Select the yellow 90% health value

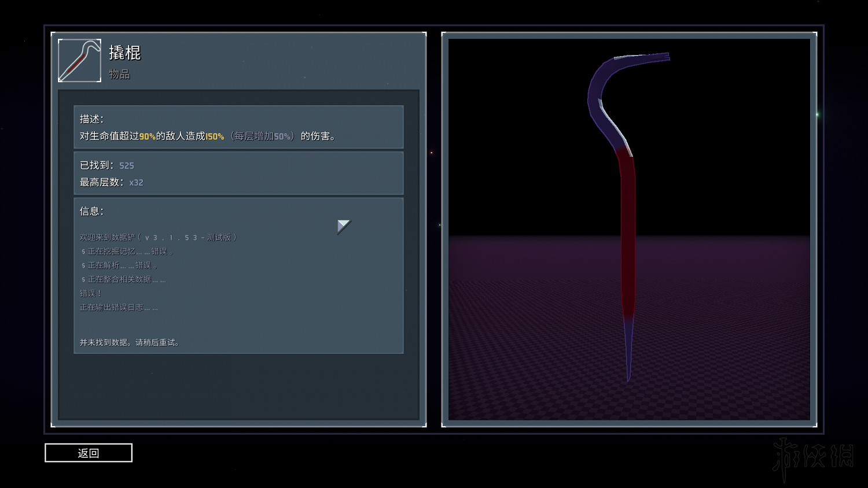click(147, 136)
